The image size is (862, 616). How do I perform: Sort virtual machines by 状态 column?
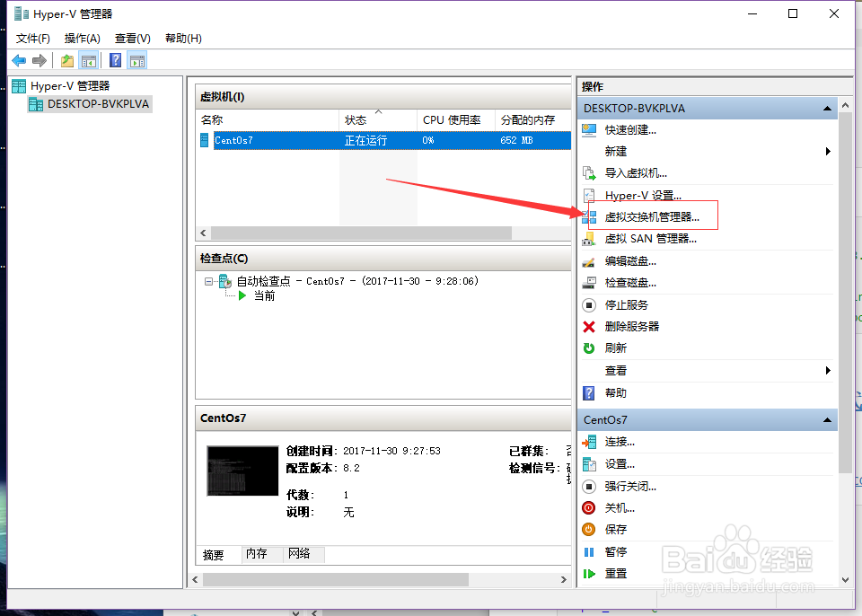click(x=378, y=120)
